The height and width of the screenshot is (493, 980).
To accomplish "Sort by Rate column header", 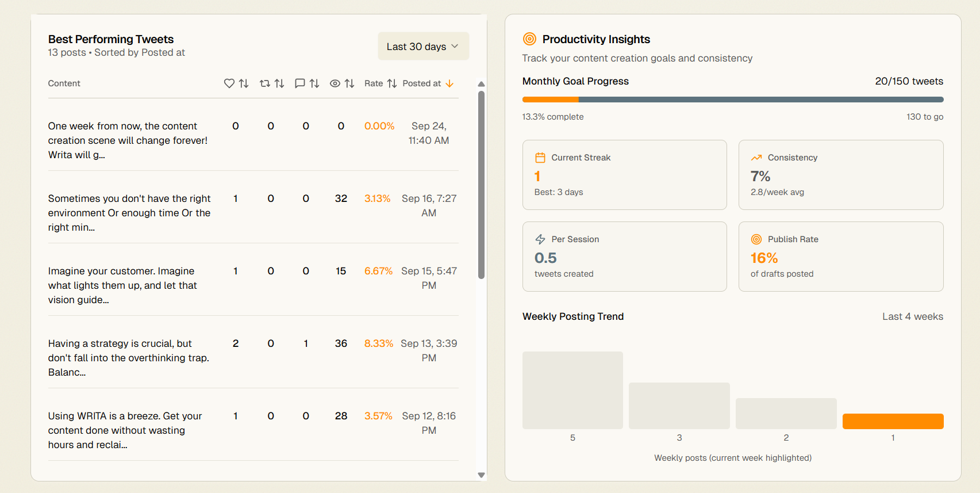I will coord(380,83).
